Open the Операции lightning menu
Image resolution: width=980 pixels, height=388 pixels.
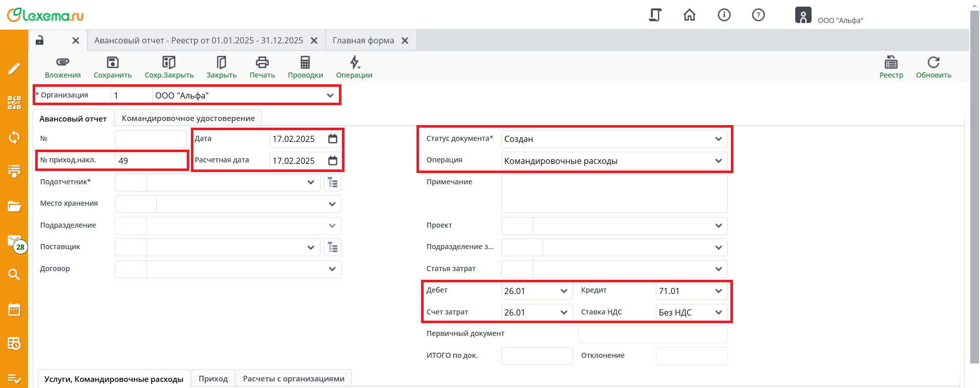pos(354,62)
